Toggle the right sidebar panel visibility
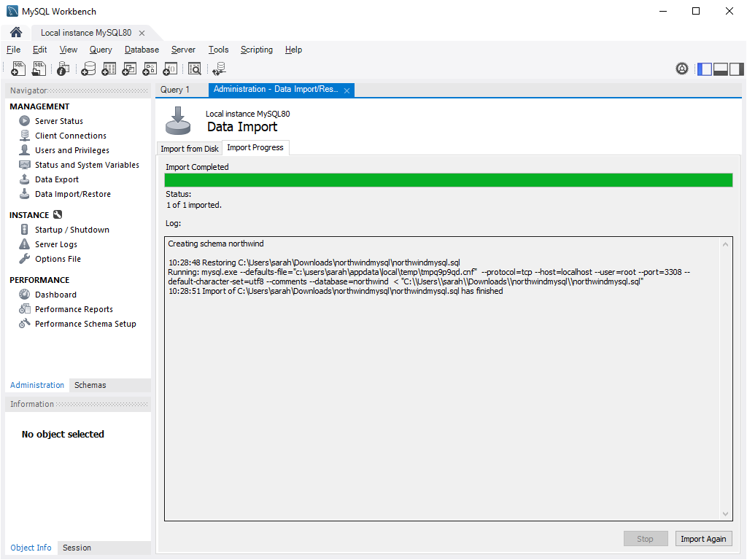The image size is (747, 560). [x=736, y=69]
